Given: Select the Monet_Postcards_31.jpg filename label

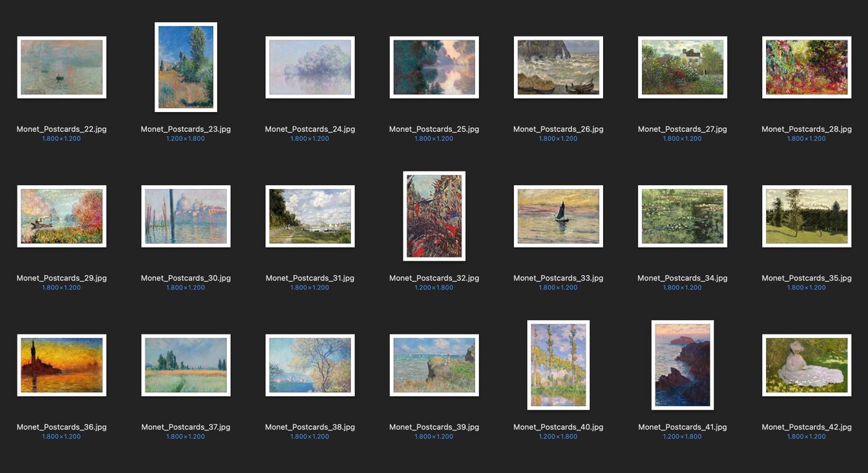Looking at the screenshot, I should [310, 278].
